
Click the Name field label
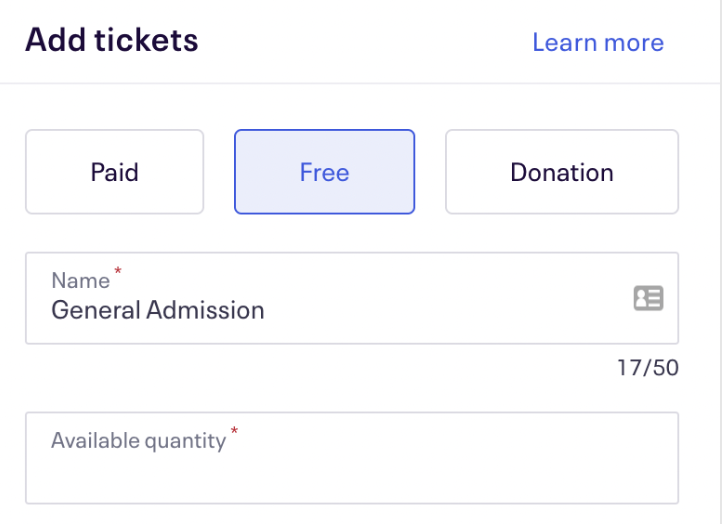tap(80, 281)
